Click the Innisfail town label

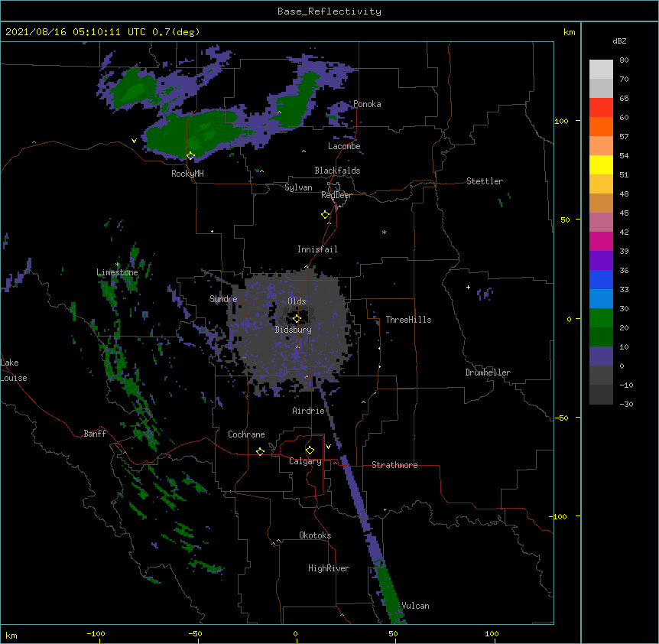tap(317, 249)
